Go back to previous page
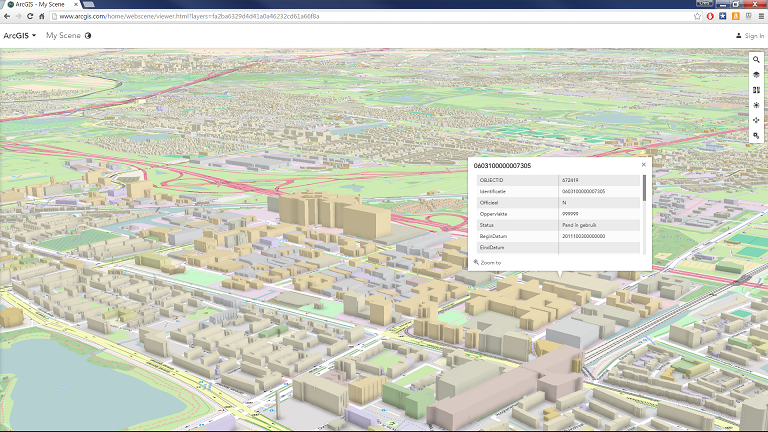This screenshot has height=432, width=768. (x=6, y=16)
